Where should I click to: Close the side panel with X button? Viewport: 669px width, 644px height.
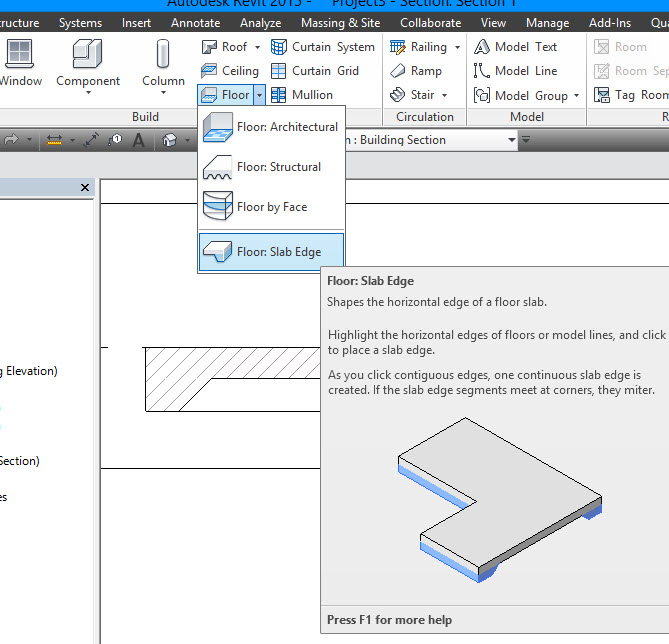coord(85,187)
